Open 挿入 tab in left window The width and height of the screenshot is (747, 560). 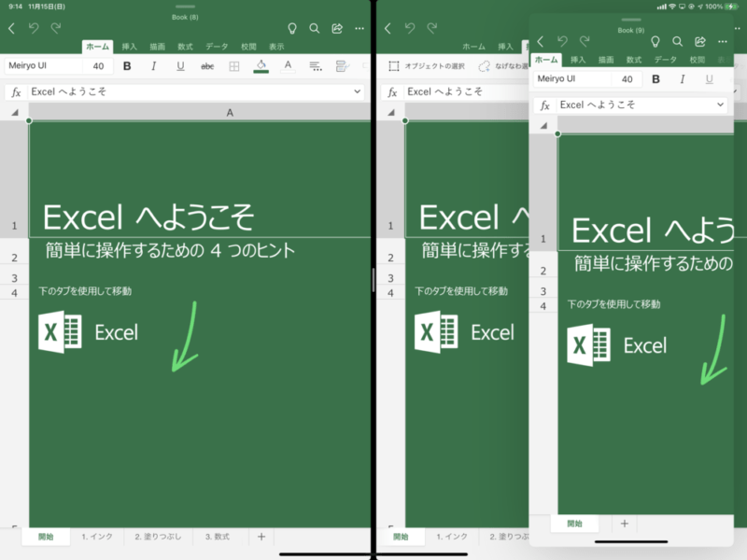pos(129,47)
